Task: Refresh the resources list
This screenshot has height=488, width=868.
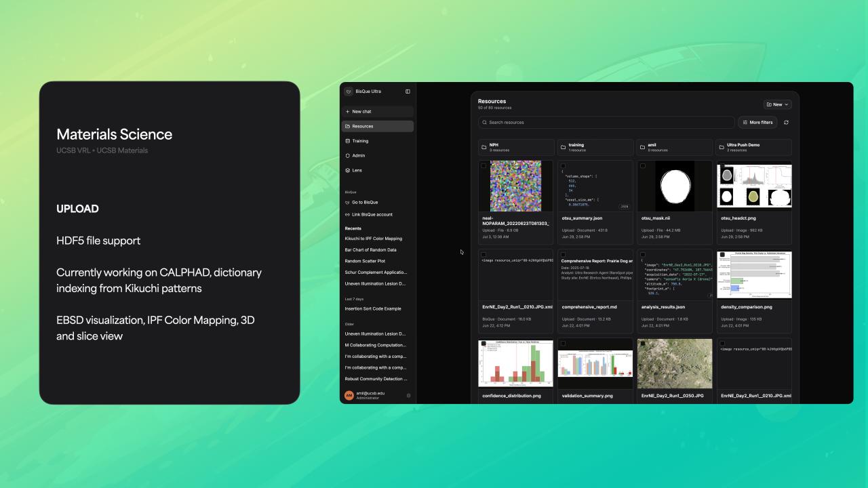Action: pos(786,123)
